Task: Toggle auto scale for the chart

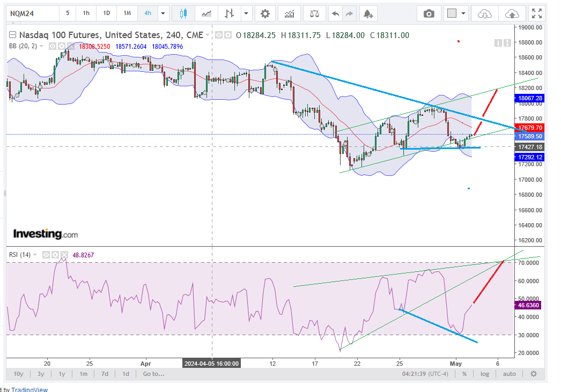Action: coord(510,374)
